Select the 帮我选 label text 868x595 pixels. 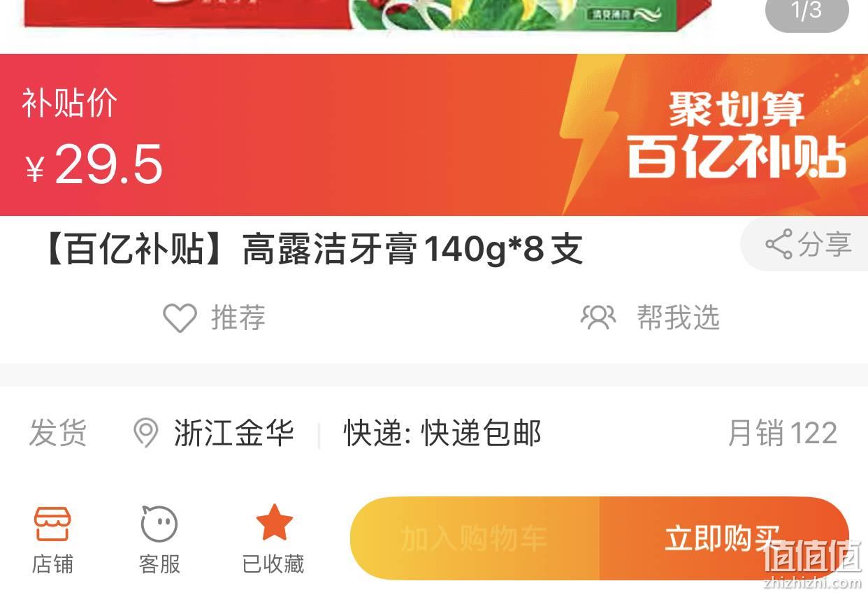coord(678,317)
